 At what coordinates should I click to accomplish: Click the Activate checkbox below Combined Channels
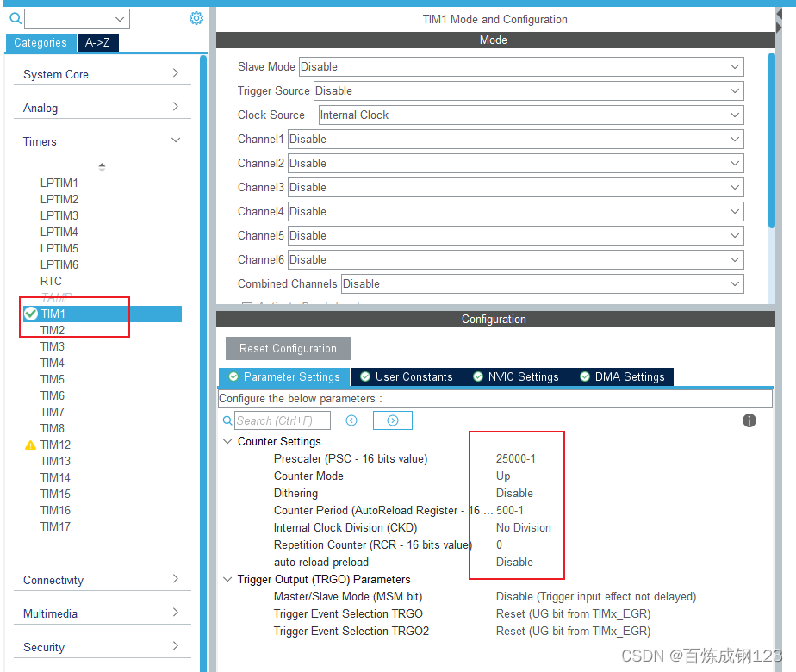click(x=246, y=303)
